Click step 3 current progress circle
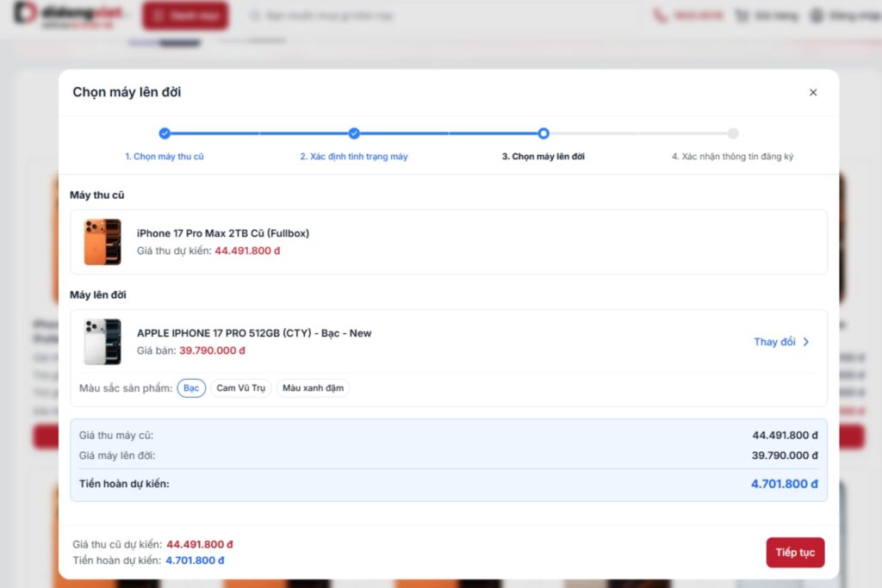 coord(543,133)
